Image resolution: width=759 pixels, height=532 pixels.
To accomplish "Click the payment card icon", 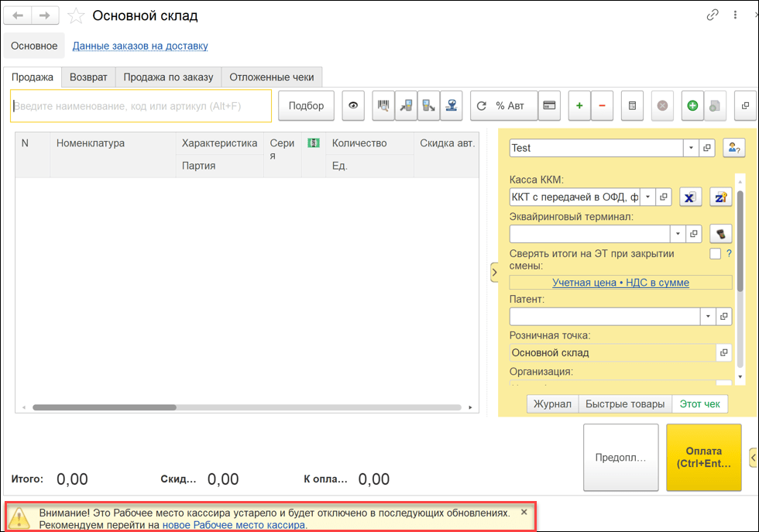I will tap(549, 106).
